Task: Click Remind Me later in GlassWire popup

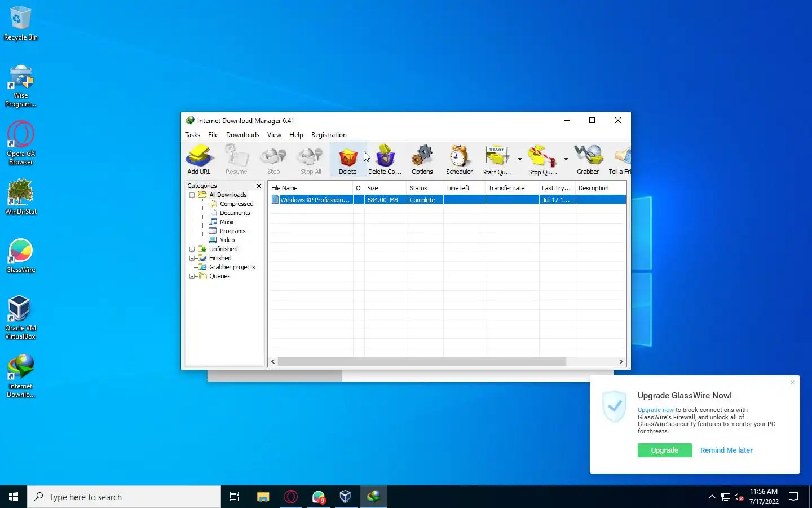Action: click(726, 450)
